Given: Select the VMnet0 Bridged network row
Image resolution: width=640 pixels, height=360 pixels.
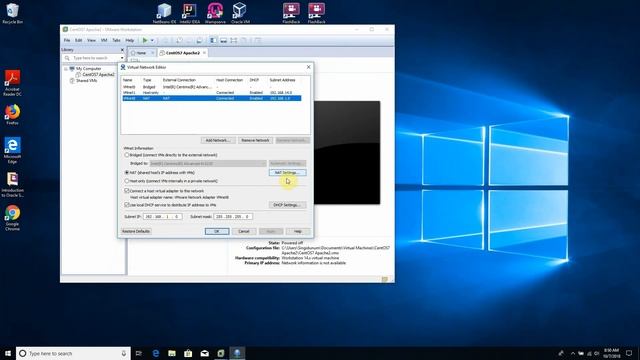Looking at the screenshot, I should click(211, 87).
